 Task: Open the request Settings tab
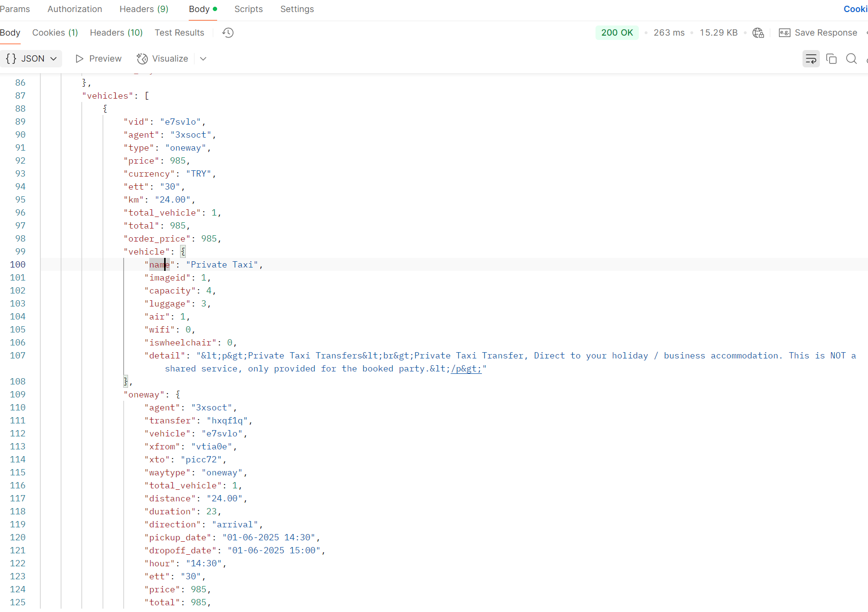coord(297,9)
